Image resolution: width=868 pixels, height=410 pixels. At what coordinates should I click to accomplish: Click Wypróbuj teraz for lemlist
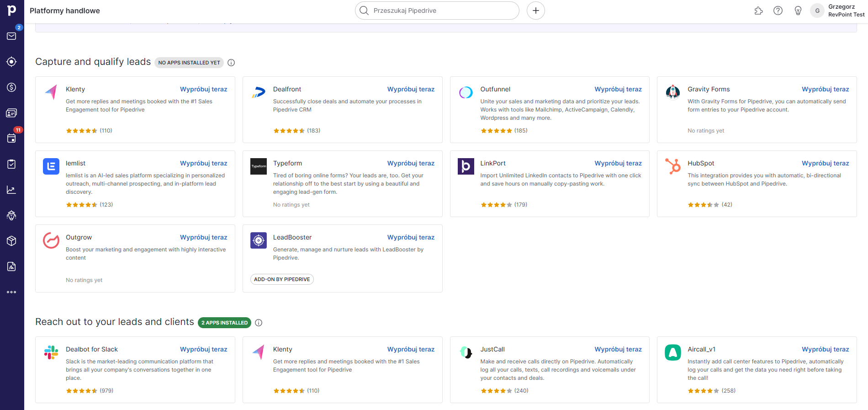203,163
